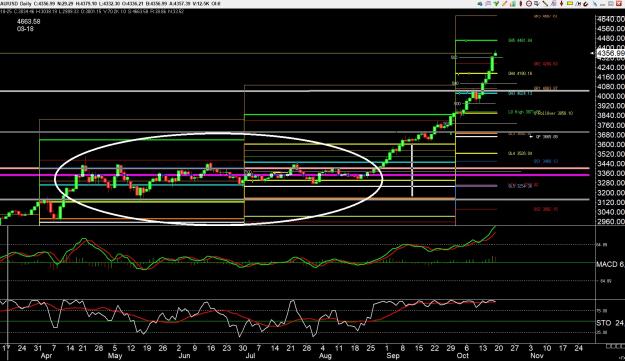The height and width of the screenshot is (361, 625).
Task: Click the blue icon at the toolbar's left end
Action: click(x=480, y=4)
